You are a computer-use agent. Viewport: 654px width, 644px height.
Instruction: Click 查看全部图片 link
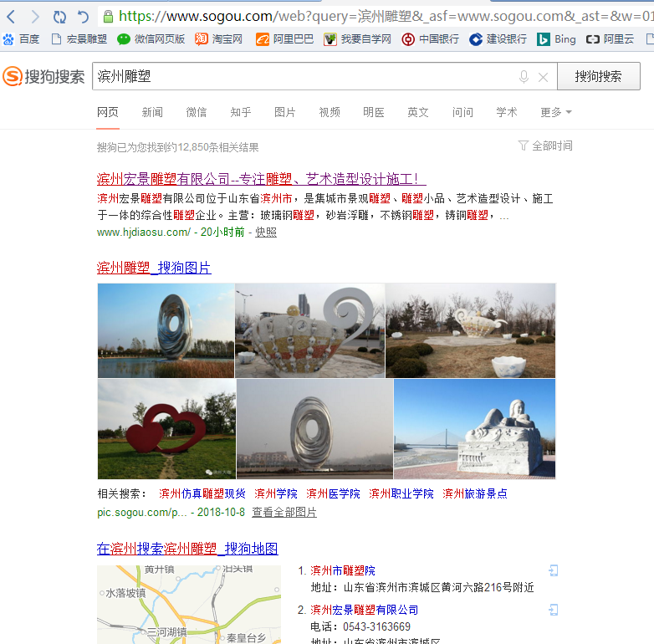[284, 512]
